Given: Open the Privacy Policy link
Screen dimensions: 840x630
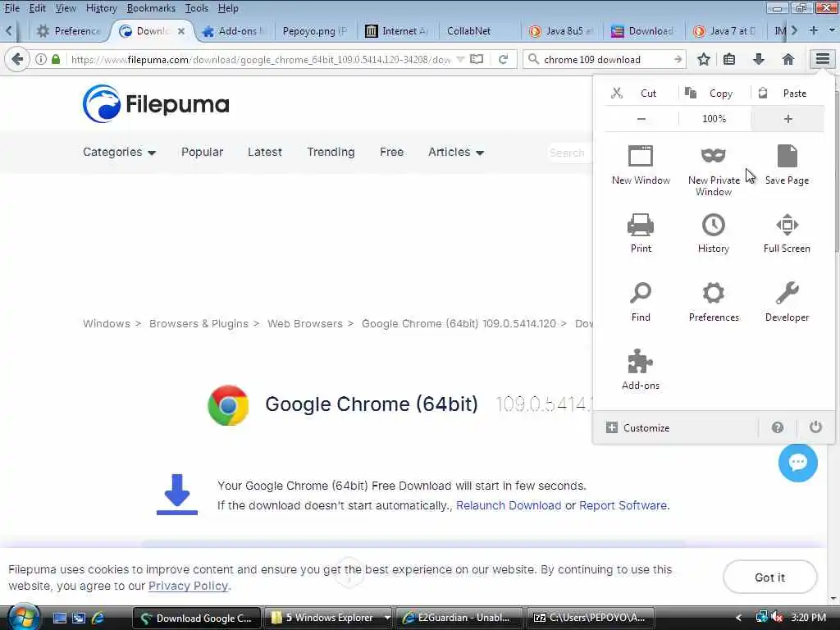Looking at the screenshot, I should tap(188, 586).
